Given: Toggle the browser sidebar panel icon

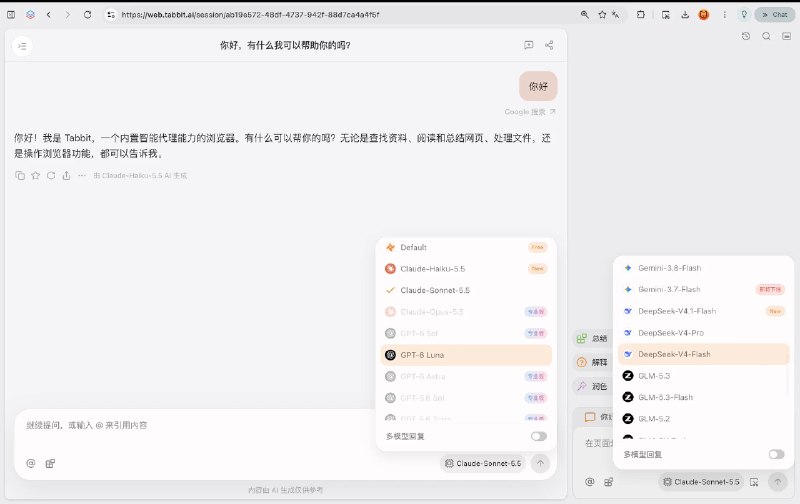Looking at the screenshot, I should click(x=11, y=15).
